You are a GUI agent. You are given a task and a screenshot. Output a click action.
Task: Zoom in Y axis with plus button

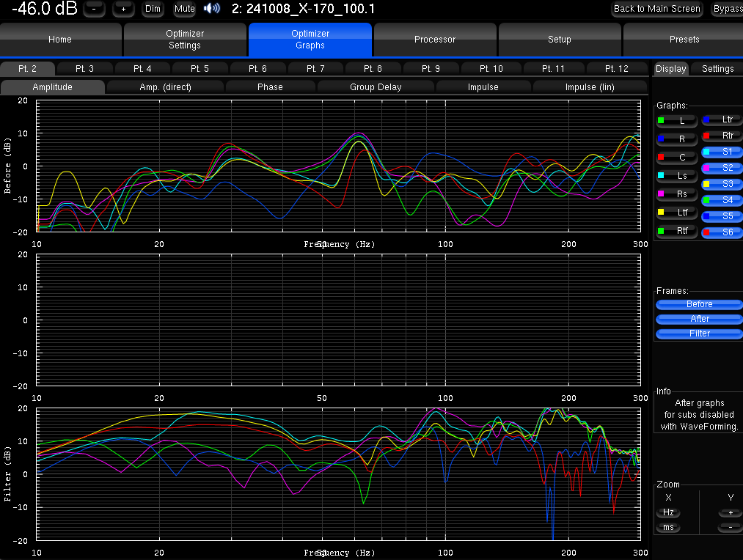[x=730, y=512]
